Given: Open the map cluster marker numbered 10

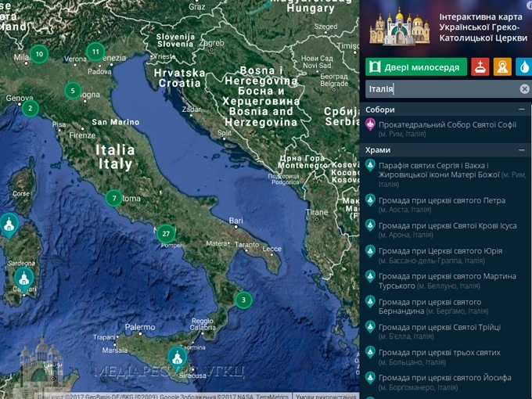Looking at the screenshot, I should pos(39,54).
